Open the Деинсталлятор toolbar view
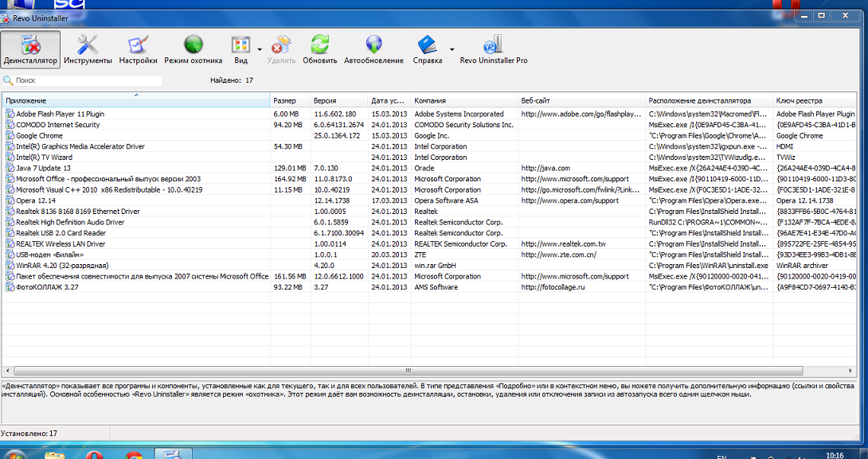 point(30,49)
